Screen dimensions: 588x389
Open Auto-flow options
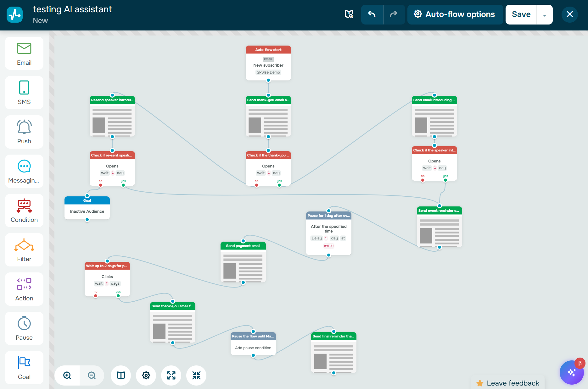coord(455,14)
